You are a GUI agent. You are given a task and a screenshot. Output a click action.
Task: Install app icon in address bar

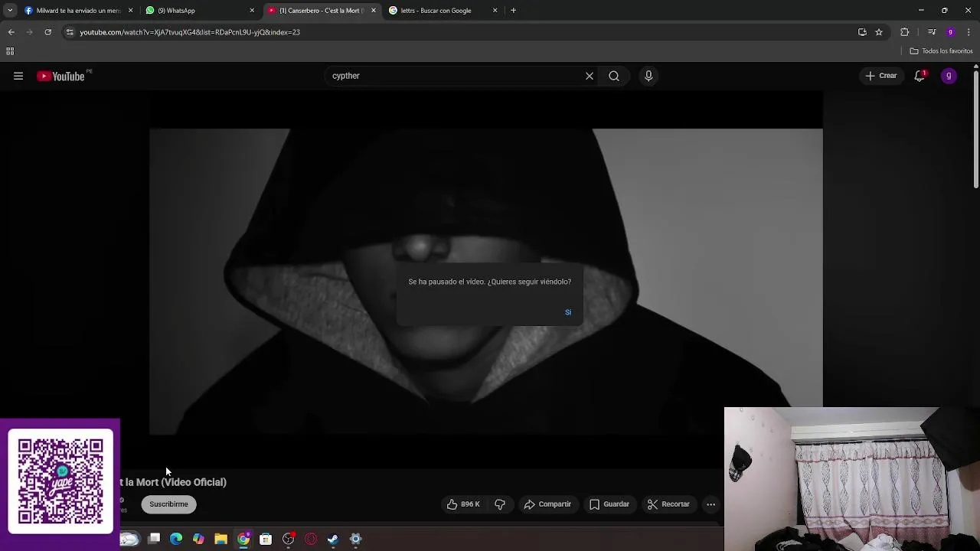(x=862, y=32)
